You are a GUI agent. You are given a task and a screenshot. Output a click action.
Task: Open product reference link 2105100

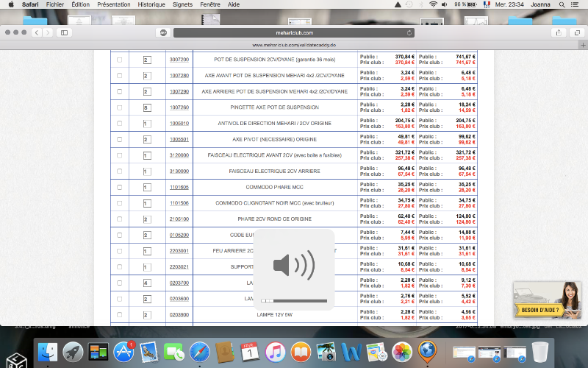179,219
